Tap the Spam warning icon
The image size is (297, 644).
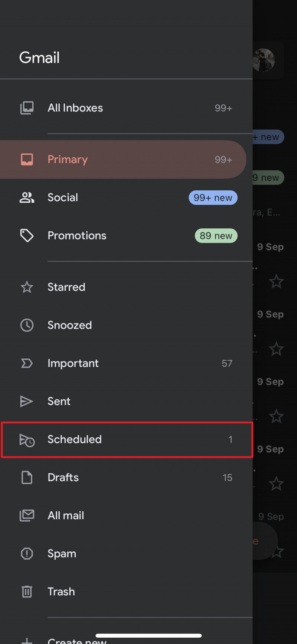click(x=27, y=554)
